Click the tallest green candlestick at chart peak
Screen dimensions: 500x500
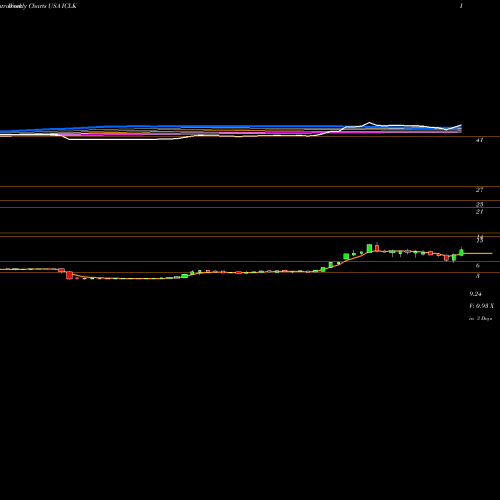click(x=369, y=248)
